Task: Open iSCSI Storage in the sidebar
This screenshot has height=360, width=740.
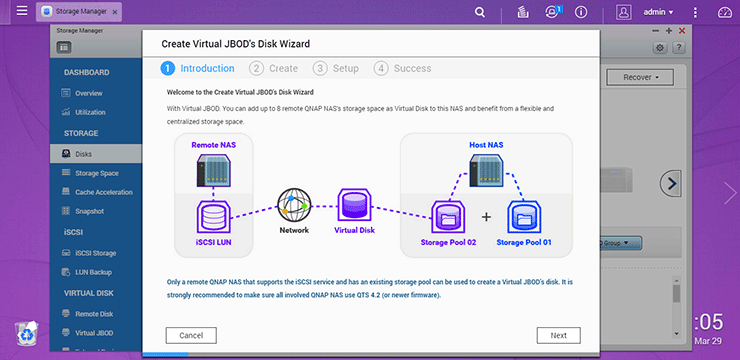Action: point(96,253)
